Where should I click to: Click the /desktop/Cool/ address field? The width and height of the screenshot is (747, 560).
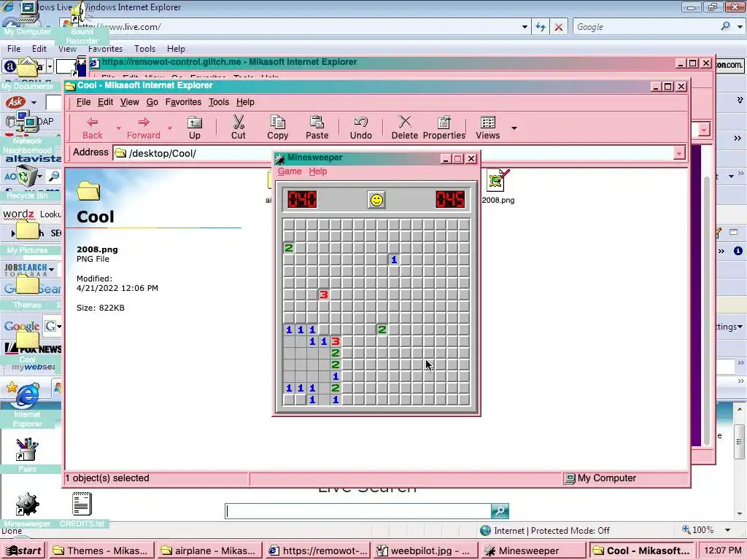[x=393, y=153]
